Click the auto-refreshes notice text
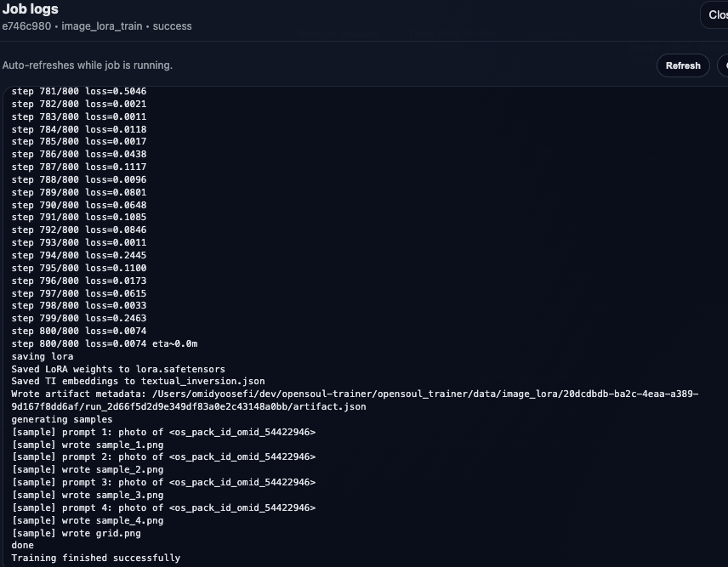The height and width of the screenshot is (567, 728). (x=88, y=65)
